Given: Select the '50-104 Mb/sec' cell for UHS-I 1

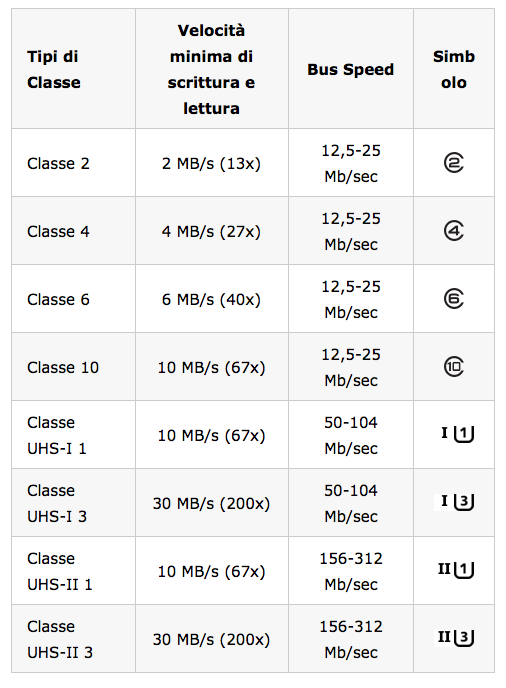Looking at the screenshot, I should 351,435.
